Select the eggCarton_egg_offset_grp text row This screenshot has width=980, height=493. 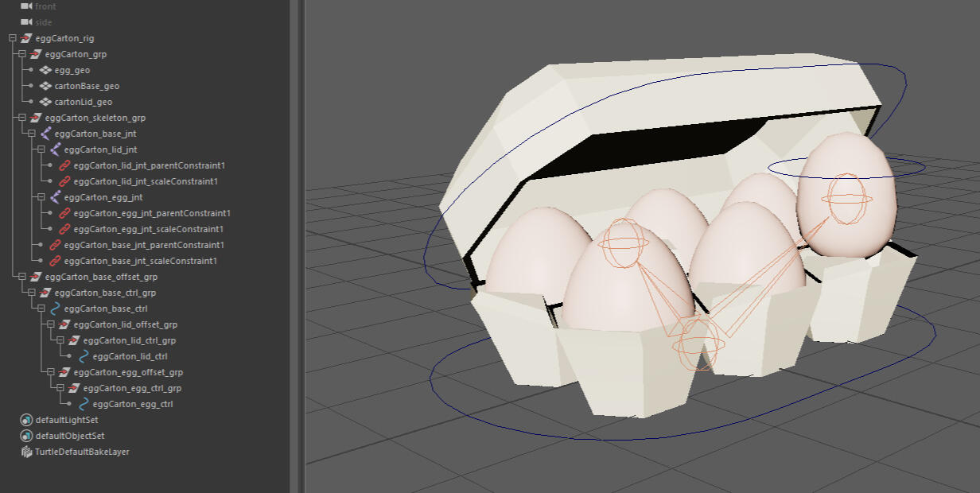pyautogui.click(x=128, y=372)
